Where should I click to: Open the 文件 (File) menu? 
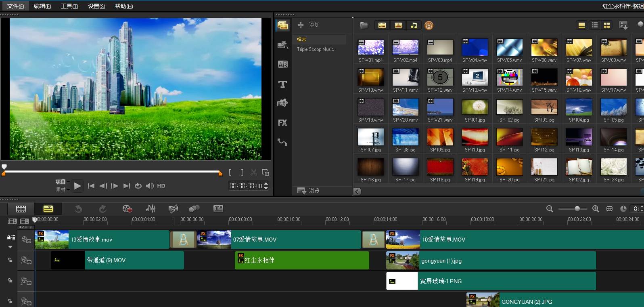[16, 6]
